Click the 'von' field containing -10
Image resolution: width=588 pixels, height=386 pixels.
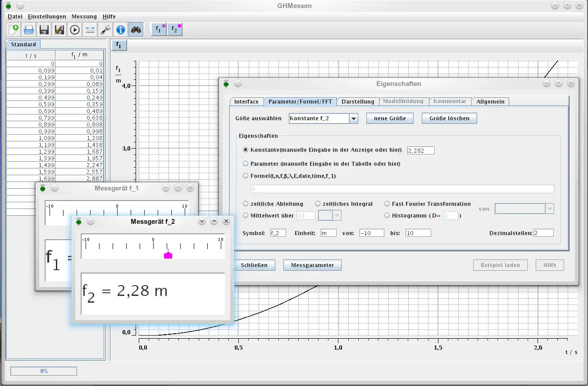click(372, 233)
